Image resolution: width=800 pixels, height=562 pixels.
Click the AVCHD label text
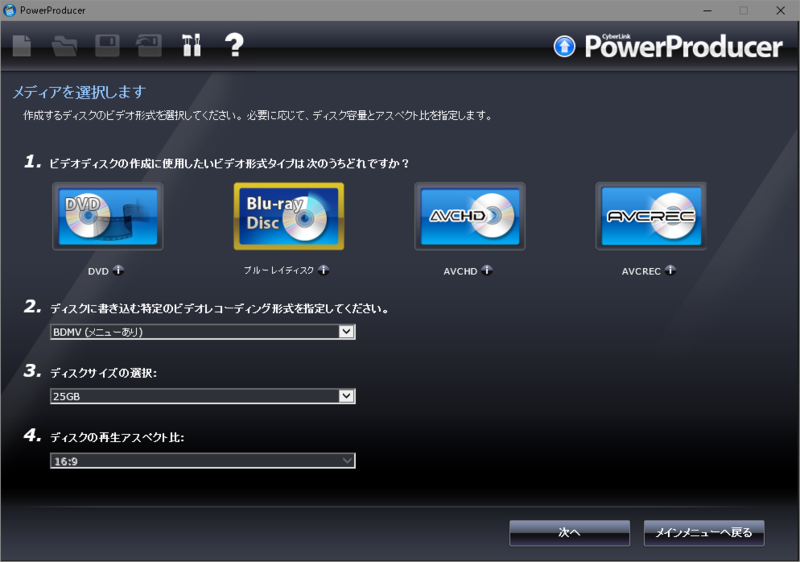460,271
